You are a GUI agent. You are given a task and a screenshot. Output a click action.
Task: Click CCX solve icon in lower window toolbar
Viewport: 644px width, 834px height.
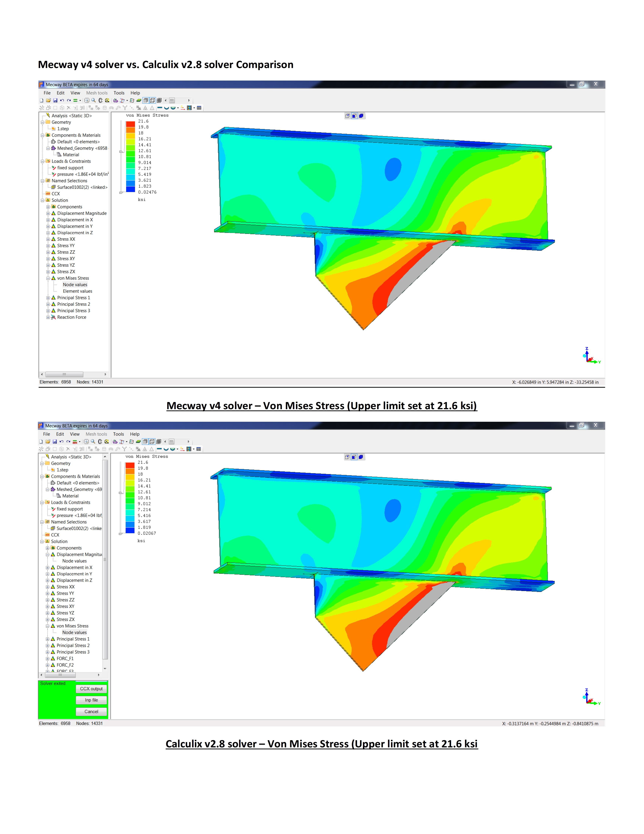(x=75, y=442)
